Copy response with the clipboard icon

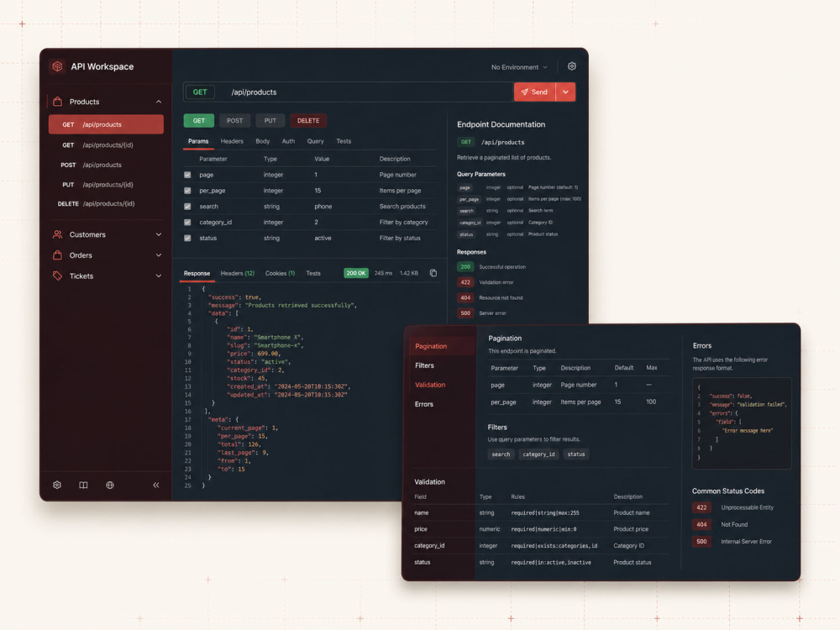coord(433,273)
